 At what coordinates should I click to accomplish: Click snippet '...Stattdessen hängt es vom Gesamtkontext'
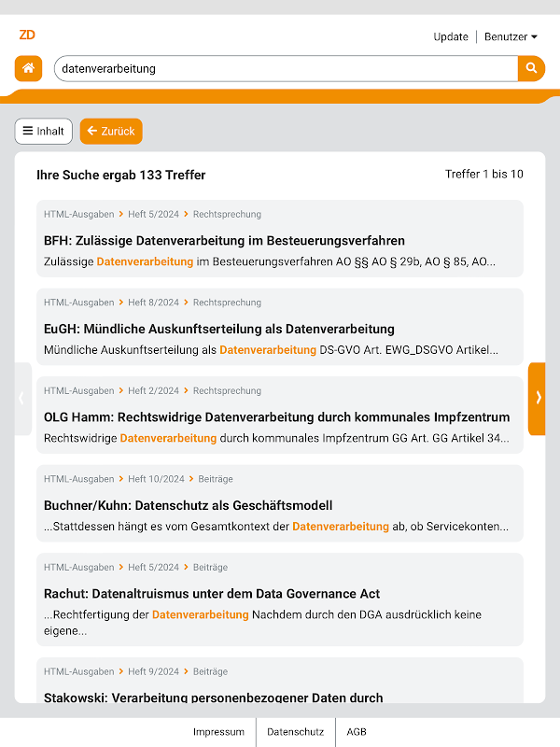coord(276,527)
